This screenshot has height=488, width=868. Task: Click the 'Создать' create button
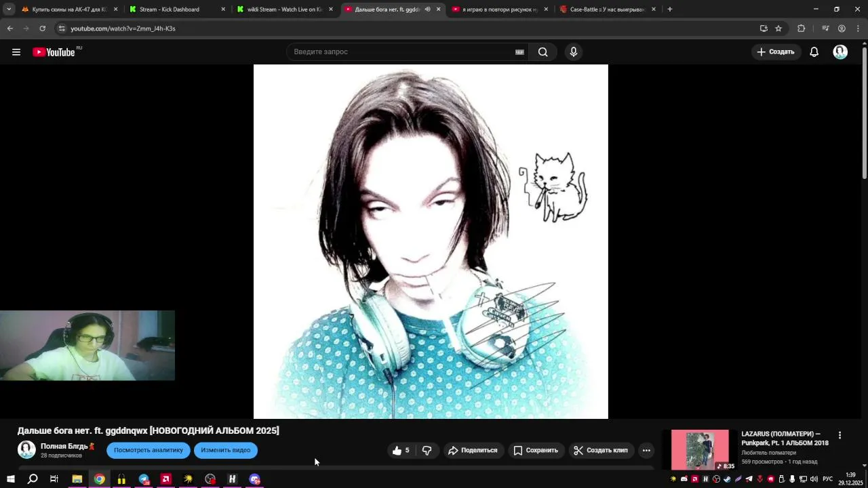click(x=776, y=52)
